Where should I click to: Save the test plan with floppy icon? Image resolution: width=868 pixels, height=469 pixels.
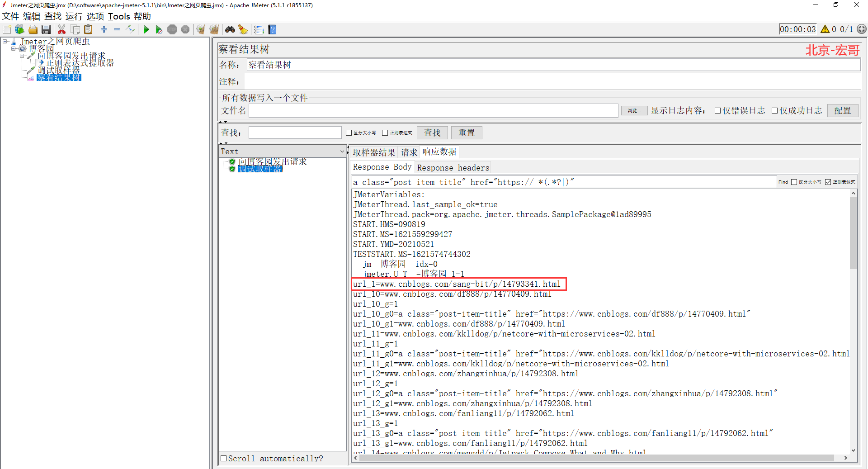(46, 29)
